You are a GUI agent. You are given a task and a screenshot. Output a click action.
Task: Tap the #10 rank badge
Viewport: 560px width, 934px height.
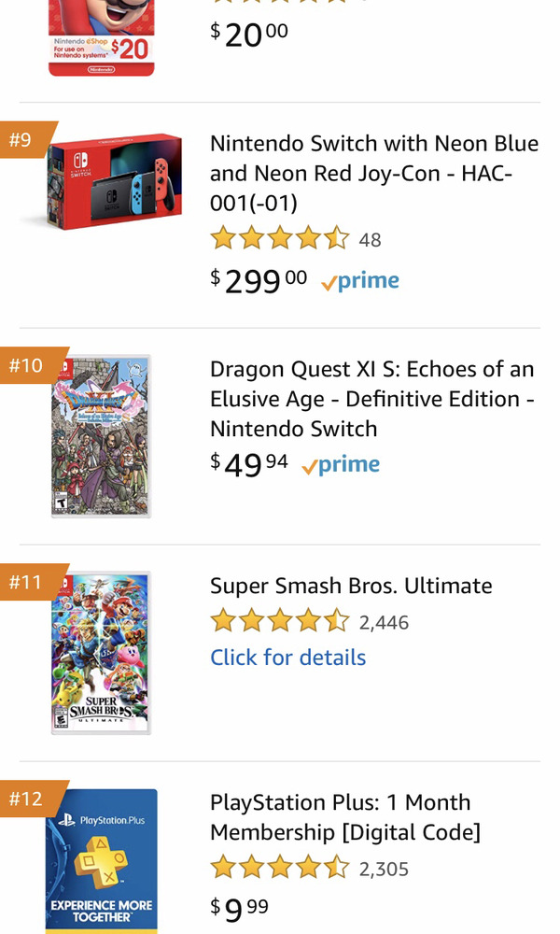[x=28, y=365]
